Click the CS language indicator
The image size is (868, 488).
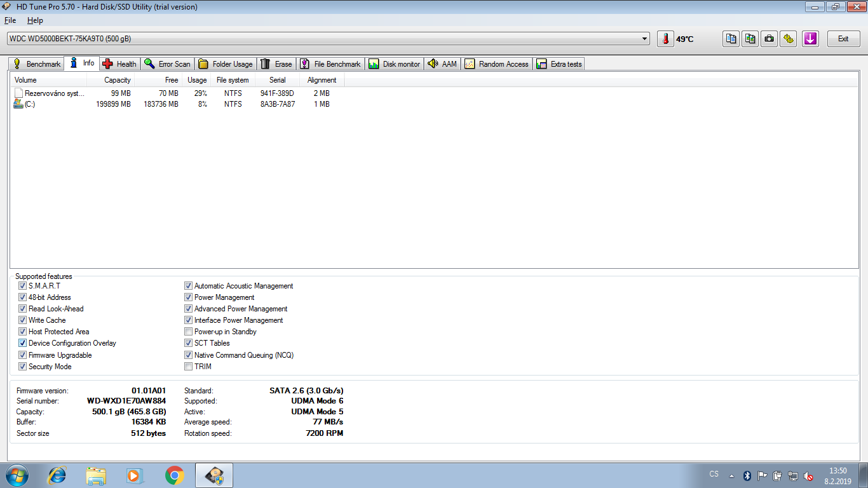(714, 474)
